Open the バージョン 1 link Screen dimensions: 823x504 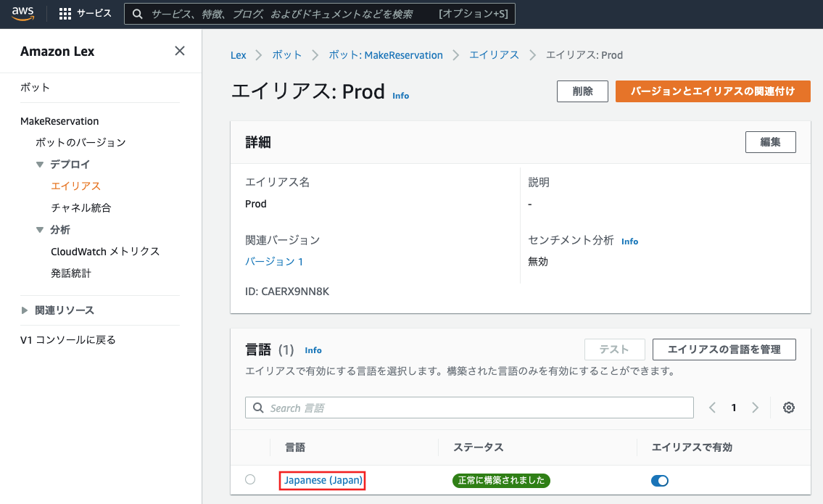point(274,262)
